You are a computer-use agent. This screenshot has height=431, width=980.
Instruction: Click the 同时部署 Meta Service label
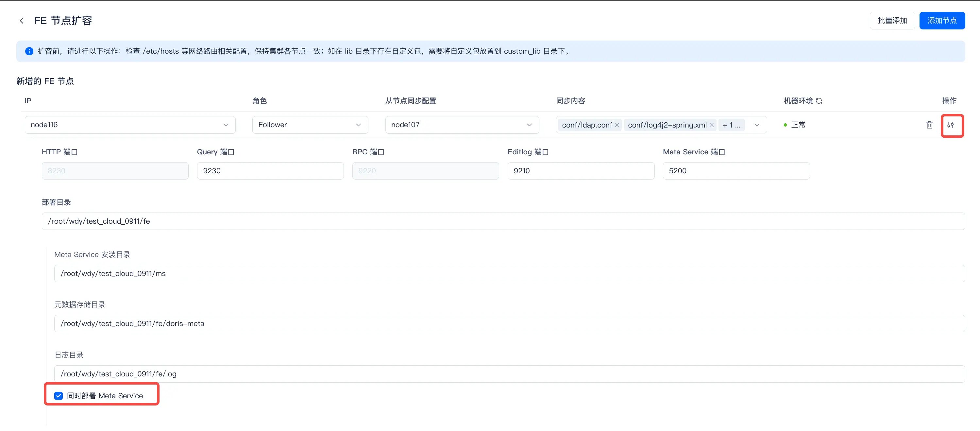click(x=105, y=396)
